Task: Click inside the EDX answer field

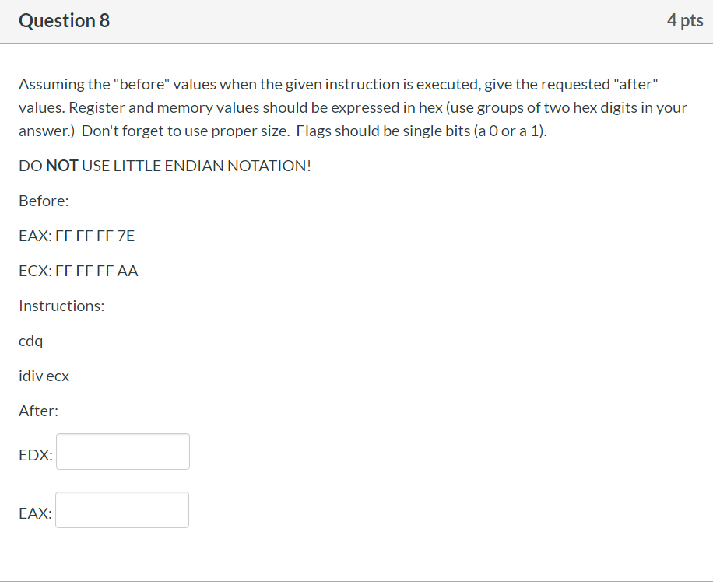Action: tap(122, 451)
